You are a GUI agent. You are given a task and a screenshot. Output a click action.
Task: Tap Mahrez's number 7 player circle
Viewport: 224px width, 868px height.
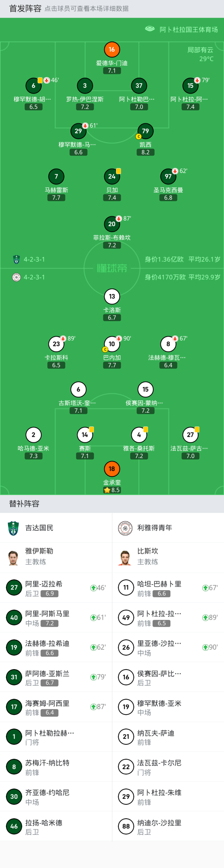[56, 176]
